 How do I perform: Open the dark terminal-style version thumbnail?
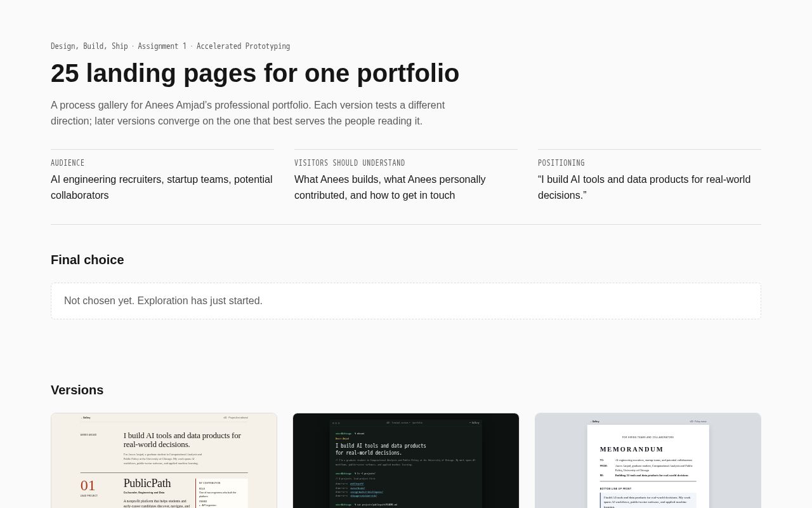406,460
